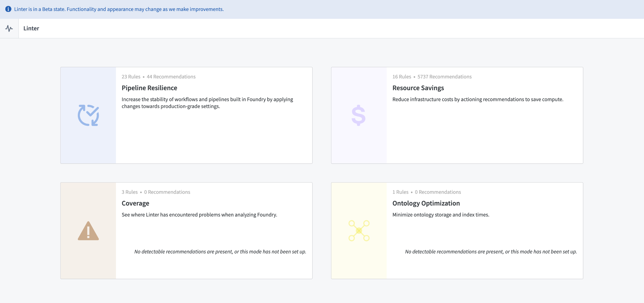The height and width of the screenshot is (303, 644).
Task: Click the no-recommendations note on Coverage card
Action: (220, 252)
